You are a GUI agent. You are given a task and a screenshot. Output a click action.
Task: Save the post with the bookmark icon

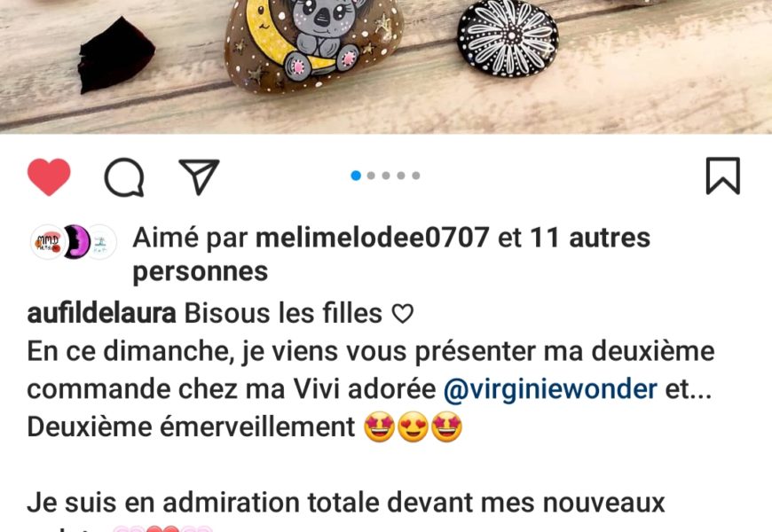723,176
